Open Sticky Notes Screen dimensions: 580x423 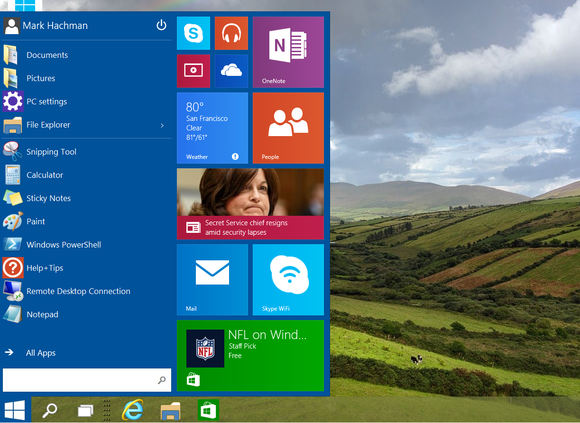point(87,198)
